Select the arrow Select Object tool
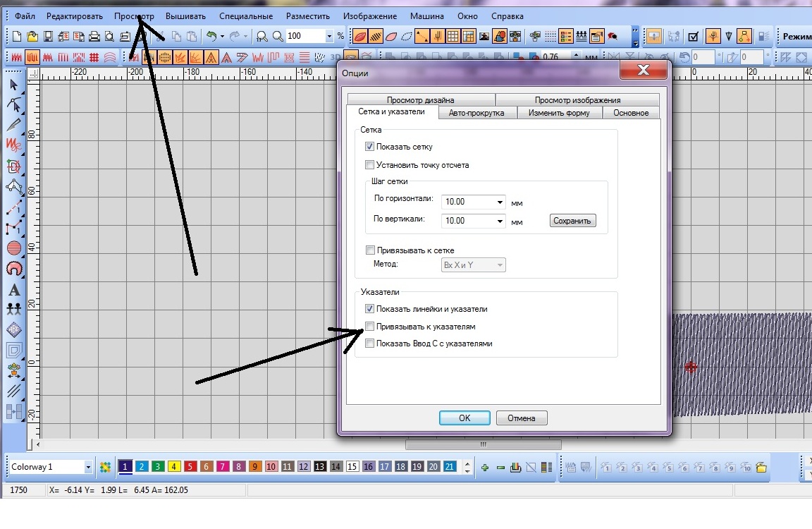Screen dimensions: 812x529 point(13,85)
